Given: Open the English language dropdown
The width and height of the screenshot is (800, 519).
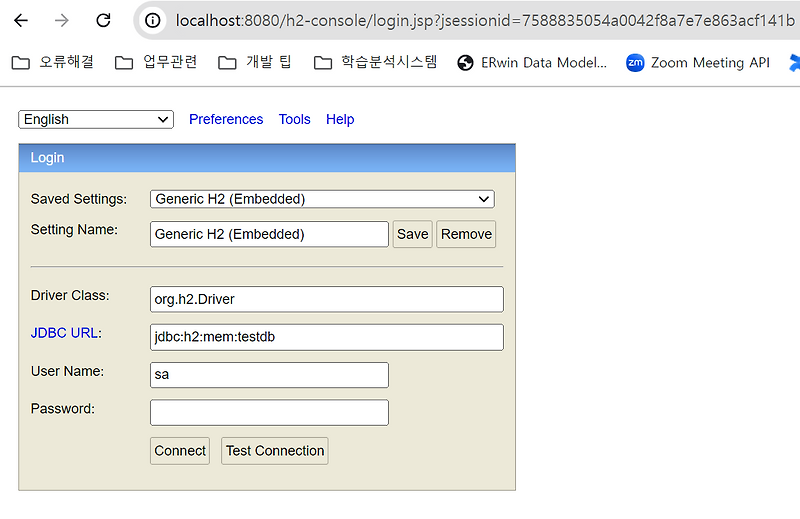Looking at the screenshot, I should coord(96,119).
